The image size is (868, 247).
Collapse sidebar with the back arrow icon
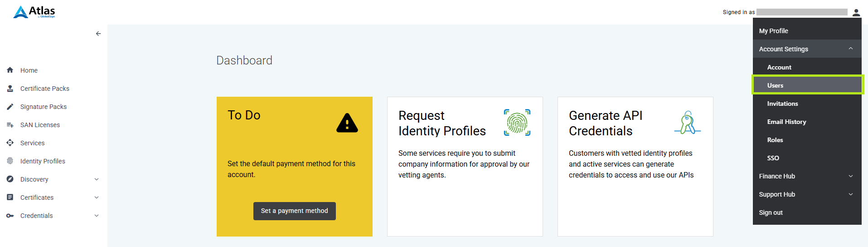[x=98, y=34]
